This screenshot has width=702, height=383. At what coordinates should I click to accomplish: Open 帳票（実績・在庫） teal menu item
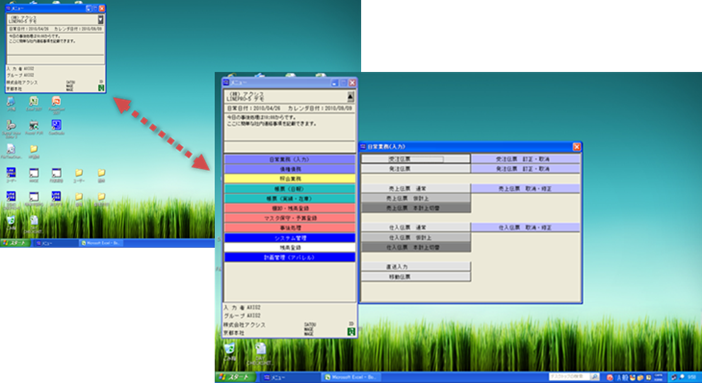point(290,198)
